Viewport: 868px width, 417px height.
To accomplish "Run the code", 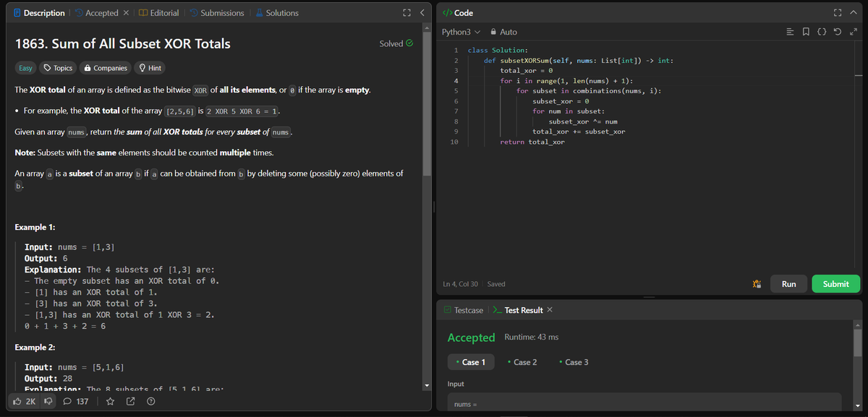I will pyautogui.click(x=788, y=284).
